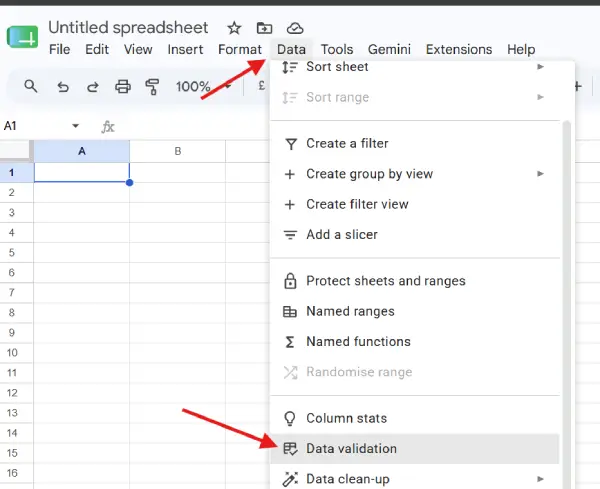This screenshot has width=600, height=489.
Task: Click the lock icon for Protect sheets
Action: coord(290,281)
